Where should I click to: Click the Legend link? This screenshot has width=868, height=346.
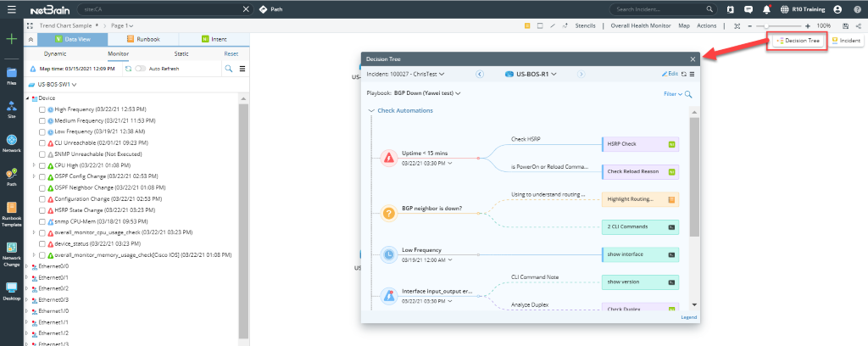click(x=688, y=316)
